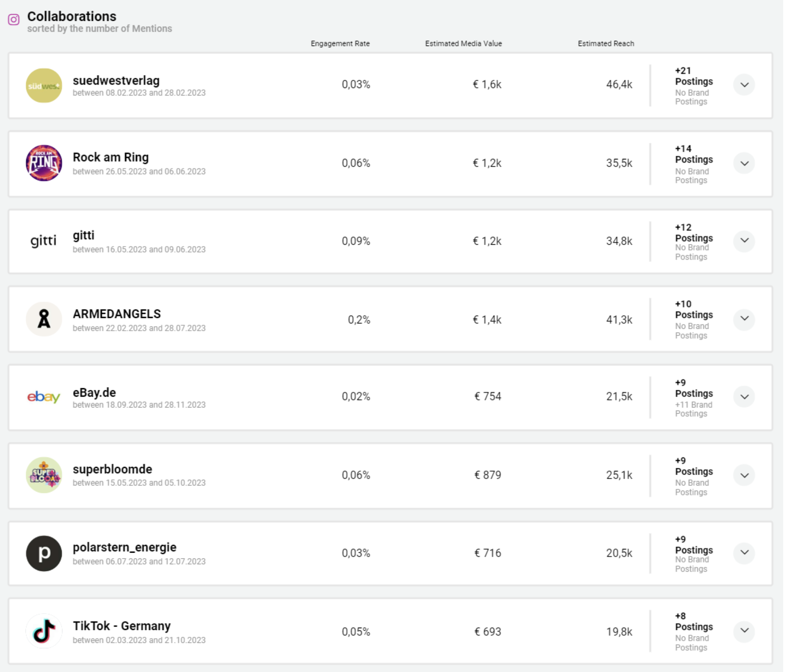The height and width of the screenshot is (672, 785).
Task: Click the TikTok Germany logo
Action: tap(43, 631)
